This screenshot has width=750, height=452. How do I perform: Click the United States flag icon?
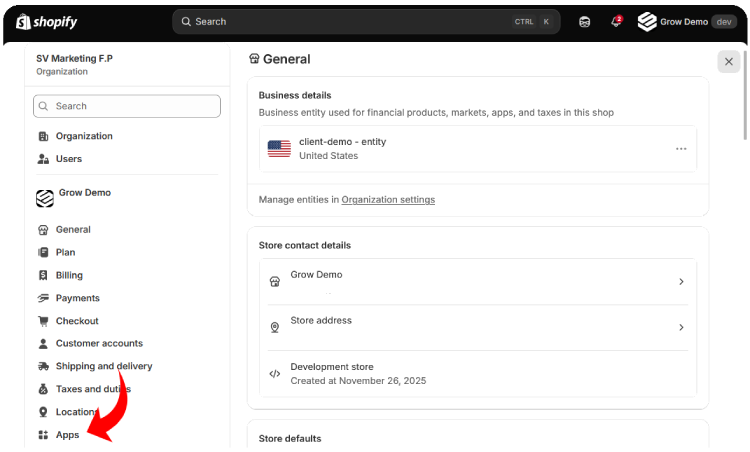click(x=279, y=149)
